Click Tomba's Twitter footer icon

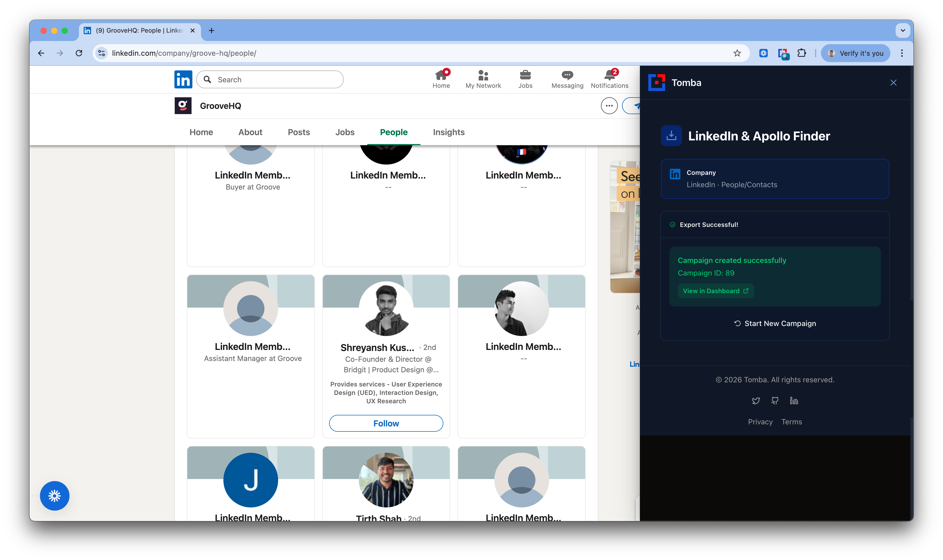[756, 401]
